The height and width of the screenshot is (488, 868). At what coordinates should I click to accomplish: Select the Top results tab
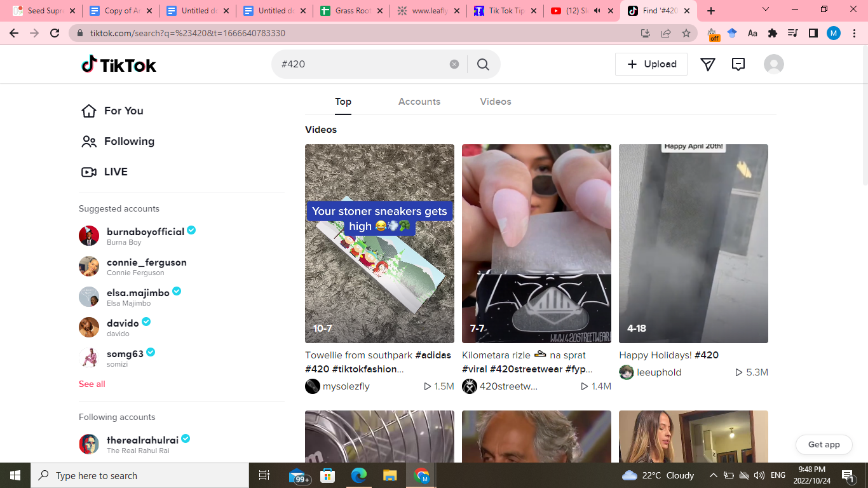[343, 102]
